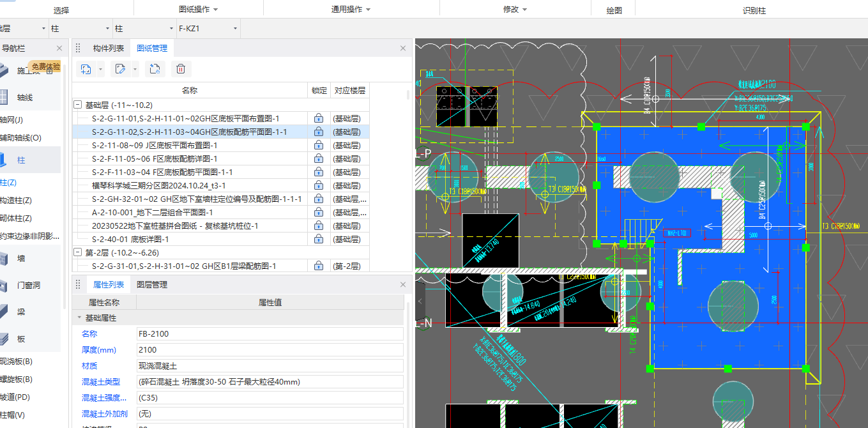
Task: Open the 图纸操作 dropdown menu
Action: coord(198,10)
